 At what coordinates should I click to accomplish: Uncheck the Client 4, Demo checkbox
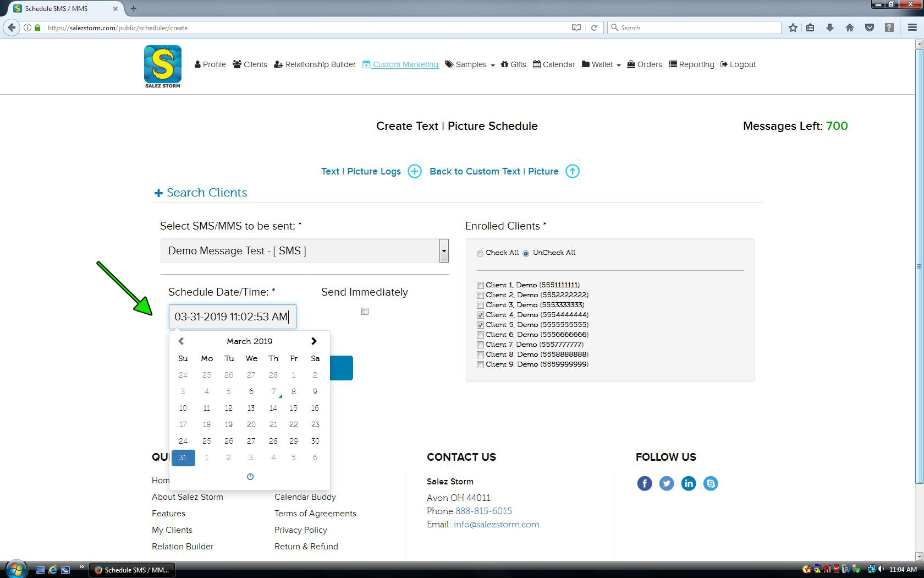(x=480, y=315)
